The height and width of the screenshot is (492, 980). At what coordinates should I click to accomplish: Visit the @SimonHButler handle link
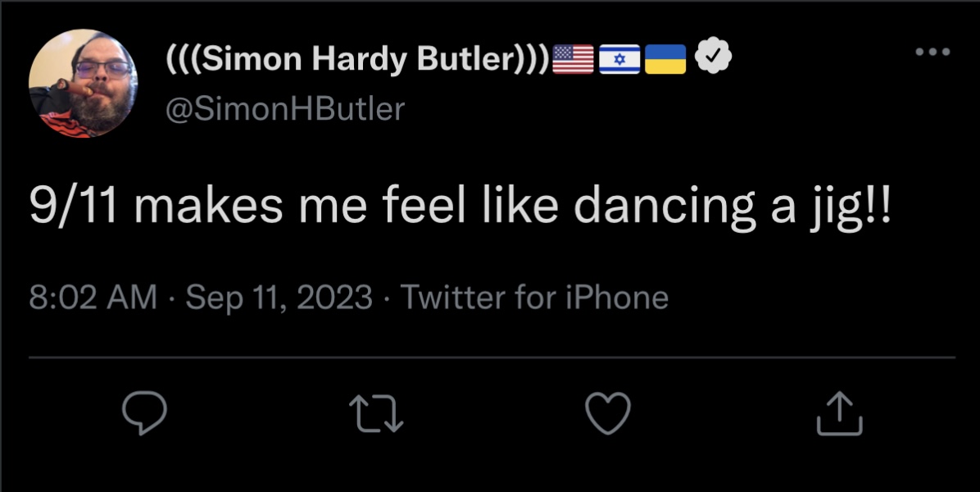[285, 107]
